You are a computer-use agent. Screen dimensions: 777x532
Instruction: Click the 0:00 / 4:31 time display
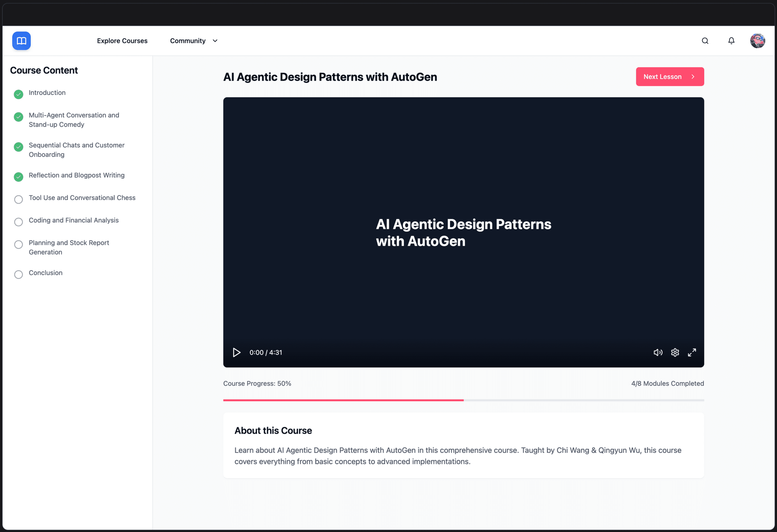click(x=266, y=352)
